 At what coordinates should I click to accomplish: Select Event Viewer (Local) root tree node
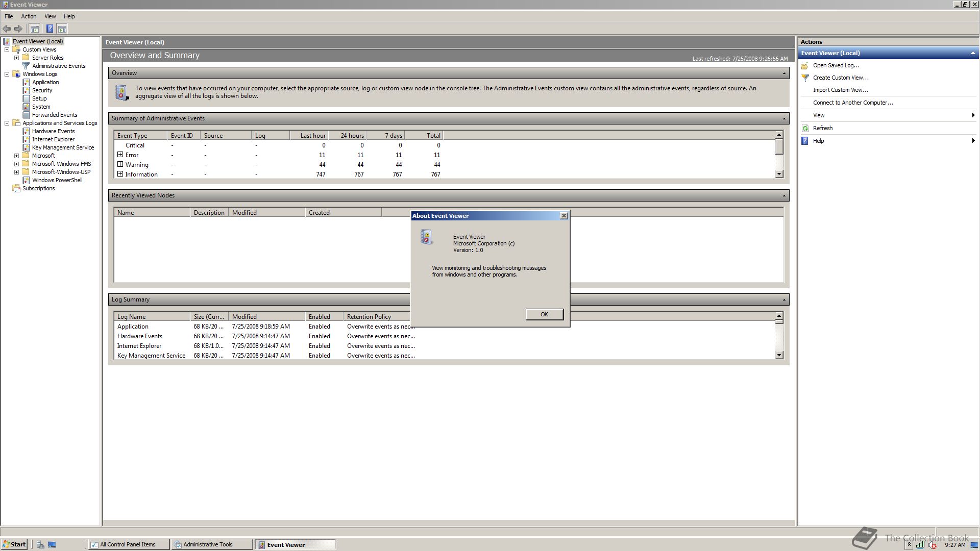tap(38, 41)
